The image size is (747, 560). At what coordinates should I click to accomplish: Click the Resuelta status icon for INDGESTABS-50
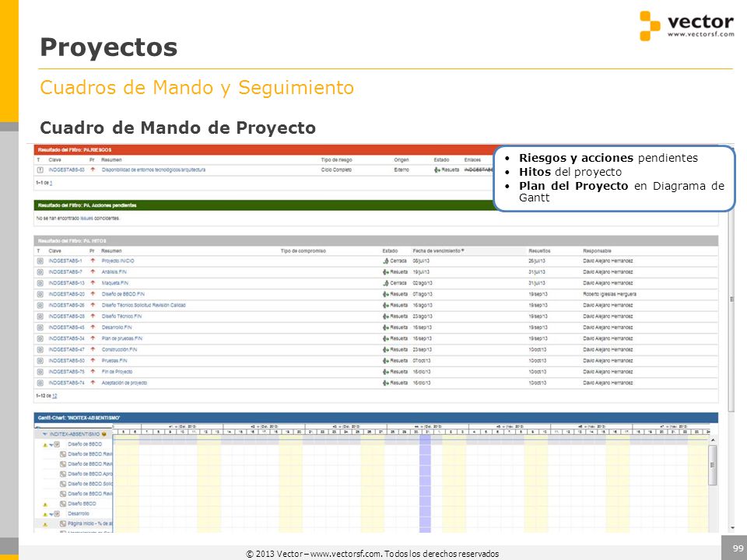tap(386, 361)
